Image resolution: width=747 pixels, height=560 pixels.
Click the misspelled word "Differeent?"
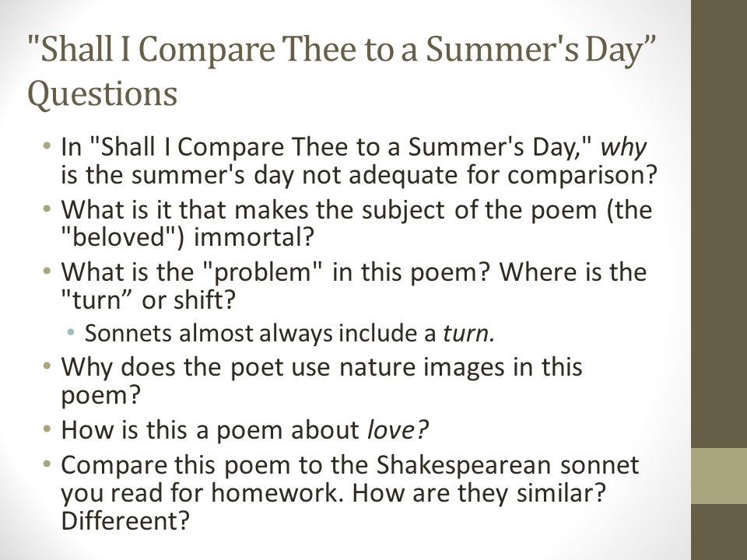tap(125, 520)
